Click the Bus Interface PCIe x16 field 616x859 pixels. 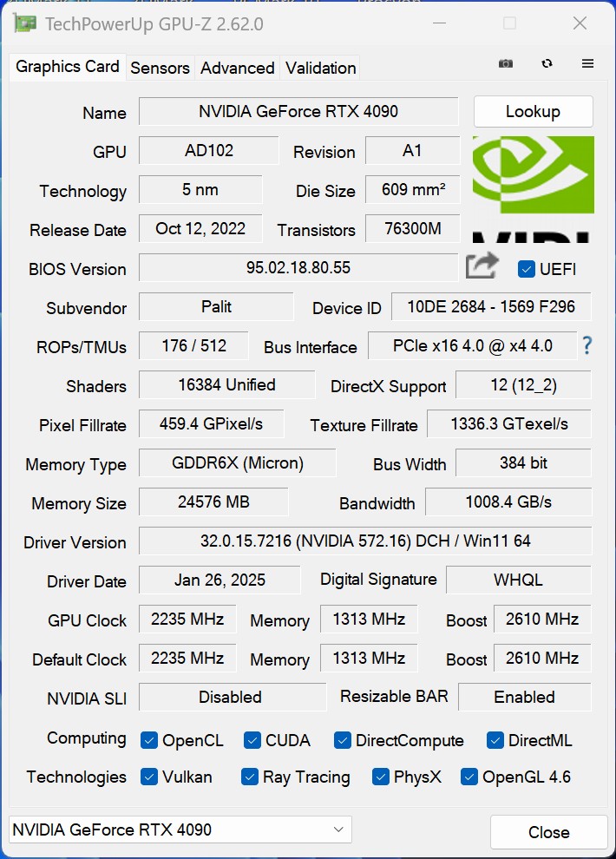[x=473, y=345]
